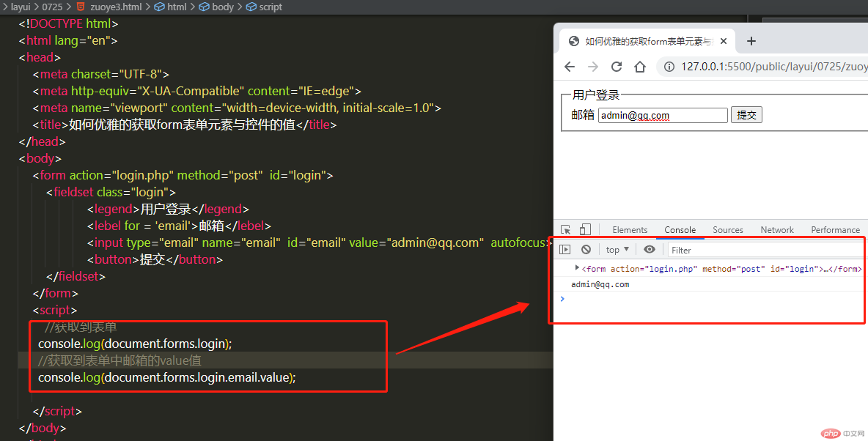The image size is (868, 441).
Task: Go to the browser home page
Action: coord(640,67)
